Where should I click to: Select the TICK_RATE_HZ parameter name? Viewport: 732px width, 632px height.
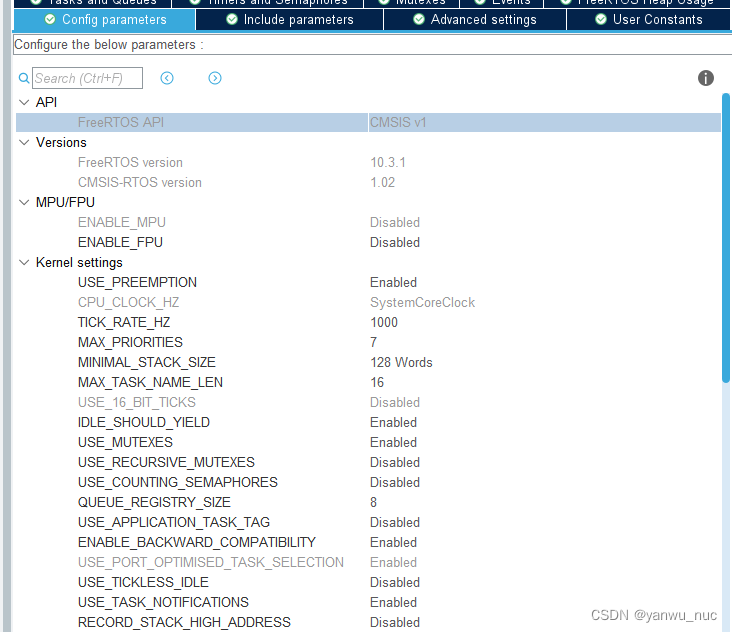(x=124, y=323)
